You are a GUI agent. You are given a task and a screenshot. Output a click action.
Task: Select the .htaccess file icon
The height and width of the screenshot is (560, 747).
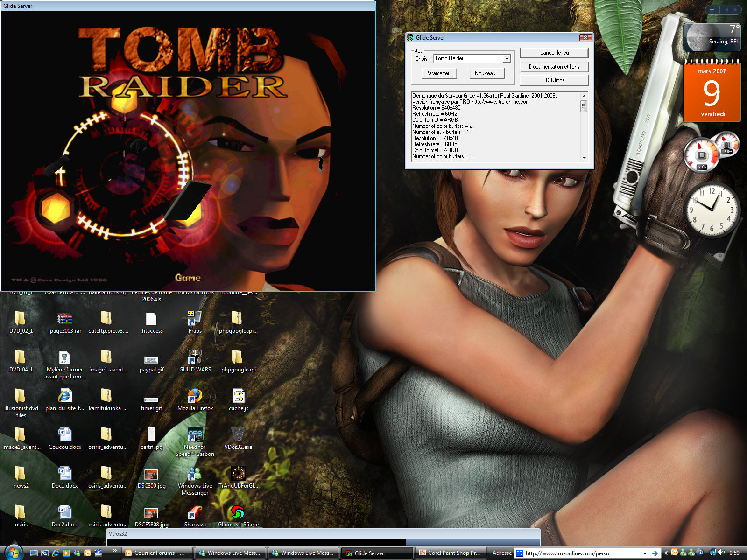click(x=151, y=322)
